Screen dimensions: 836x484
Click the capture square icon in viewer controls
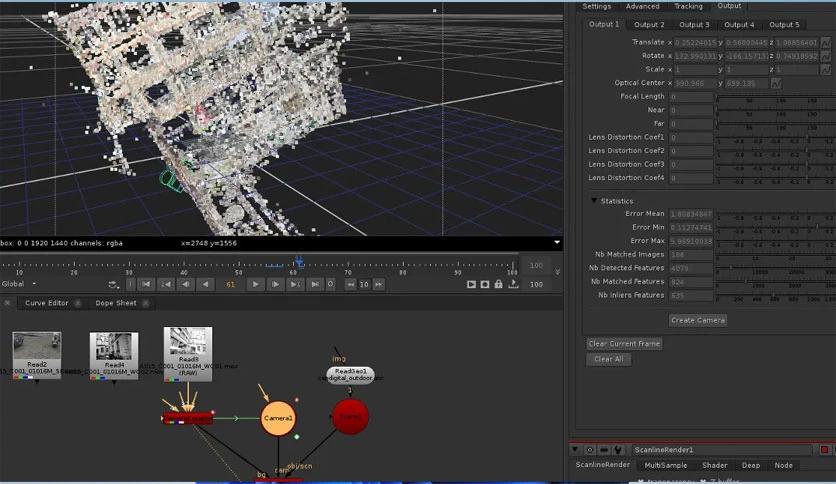[485, 284]
